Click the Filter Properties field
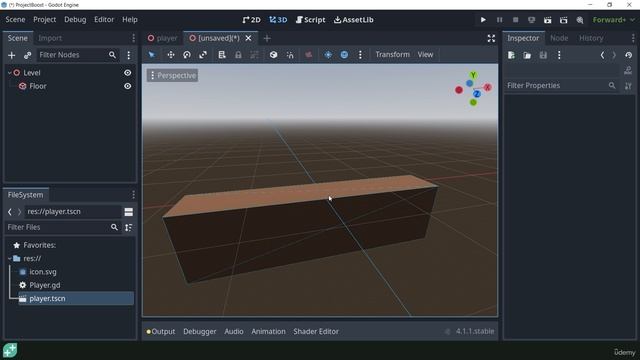Screen dimensions: 640x360 click(x=562, y=85)
